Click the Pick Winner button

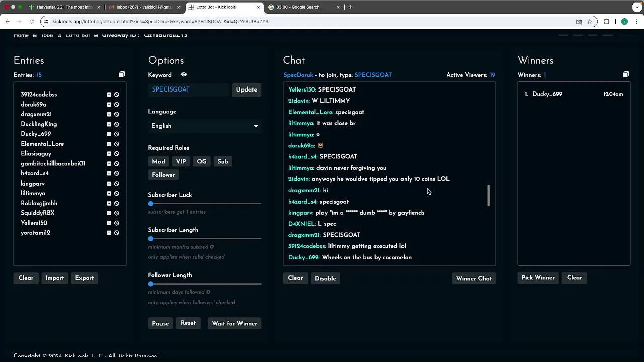[538, 278]
